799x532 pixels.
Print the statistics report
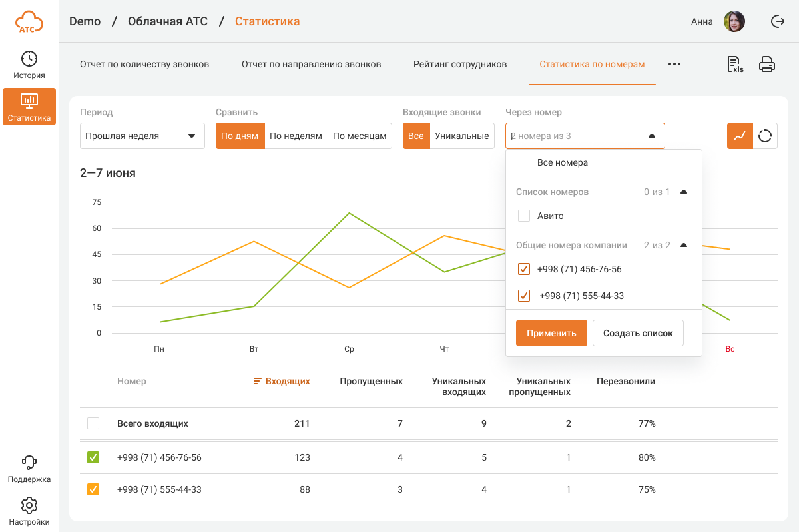point(767,64)
